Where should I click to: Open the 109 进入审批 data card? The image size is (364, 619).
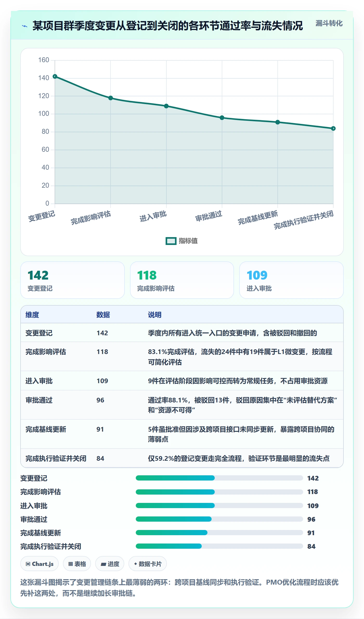pos(291,280)
